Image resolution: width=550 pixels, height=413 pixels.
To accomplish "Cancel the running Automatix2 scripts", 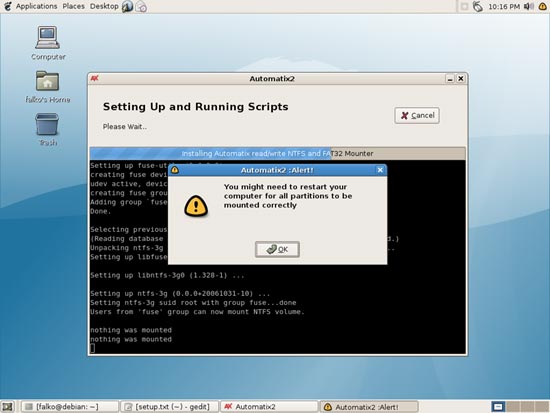I will click(x=417, y=115).
